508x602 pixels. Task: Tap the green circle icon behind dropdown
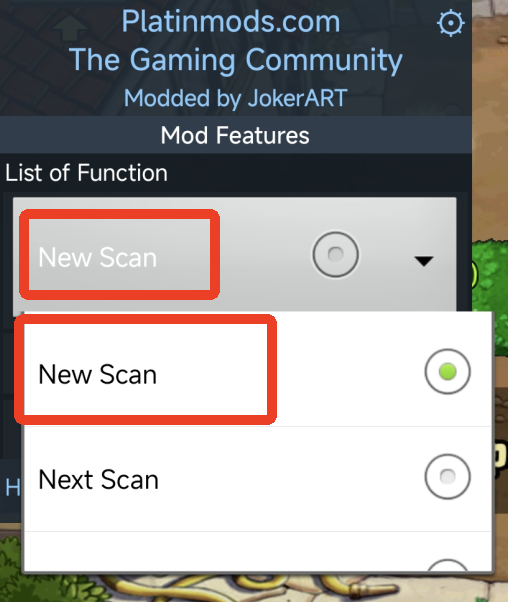click(x=475, y=275)
